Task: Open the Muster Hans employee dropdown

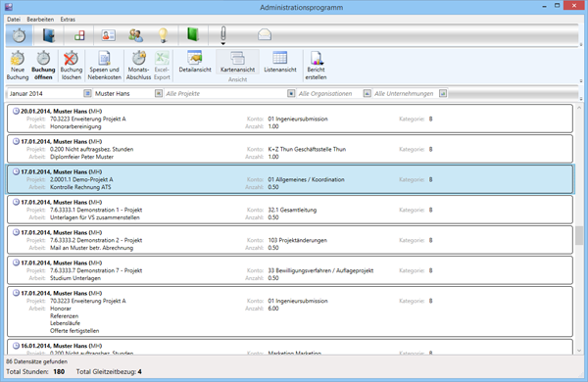Action: coord(159,93)
